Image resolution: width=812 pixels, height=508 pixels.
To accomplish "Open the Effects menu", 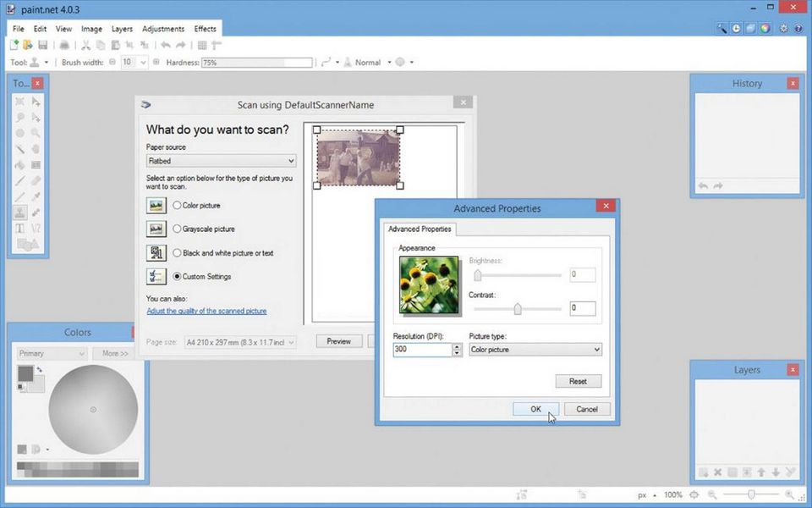I will tap(206, 29).
